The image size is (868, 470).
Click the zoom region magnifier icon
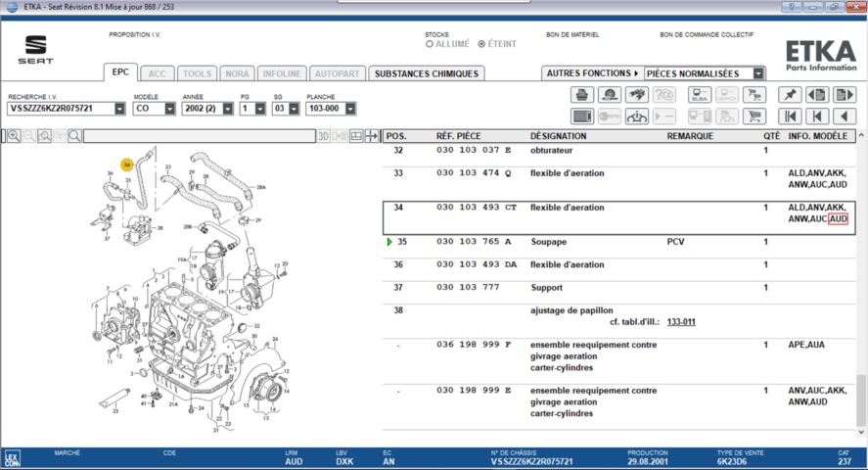click(44, 136)
